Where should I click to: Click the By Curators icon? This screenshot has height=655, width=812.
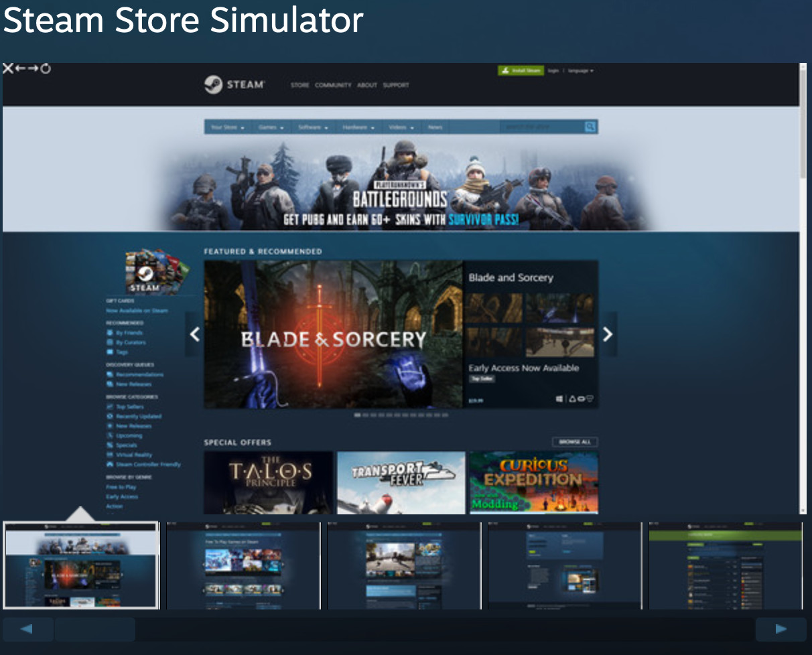coord(110,342)
